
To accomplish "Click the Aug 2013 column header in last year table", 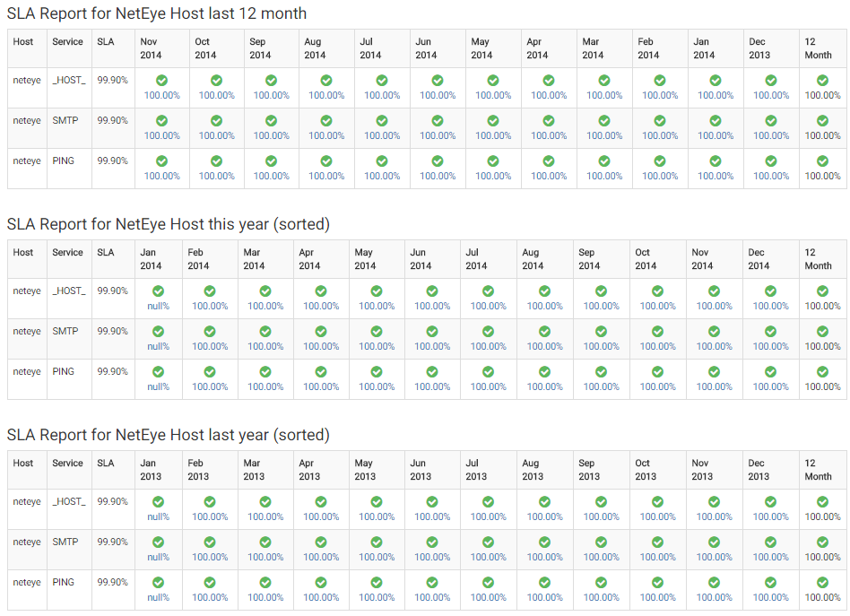I will (x=545, y=470).
